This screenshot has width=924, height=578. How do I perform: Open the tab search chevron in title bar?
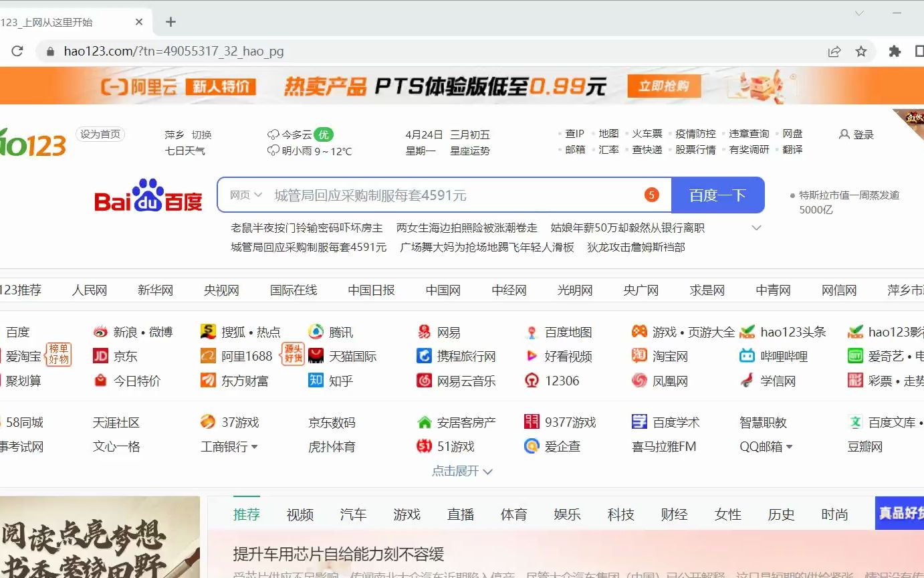[x=860, y=13]
